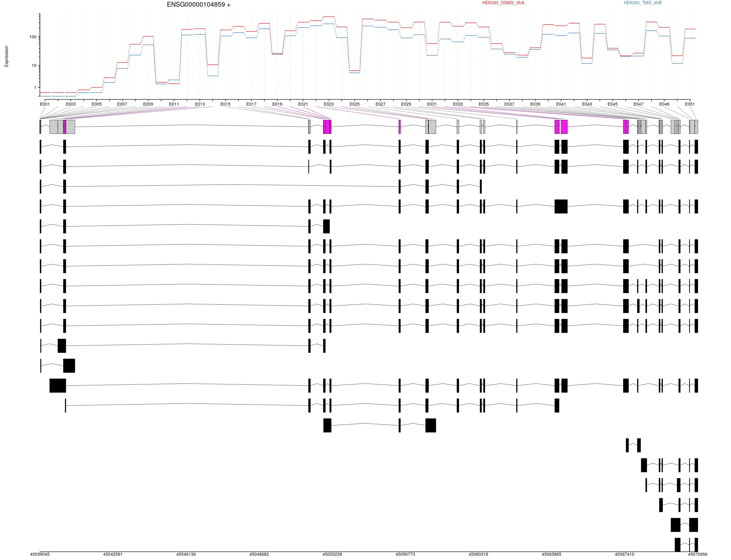Click the exon label E043
731x560 pixels.
click(587, 104)
